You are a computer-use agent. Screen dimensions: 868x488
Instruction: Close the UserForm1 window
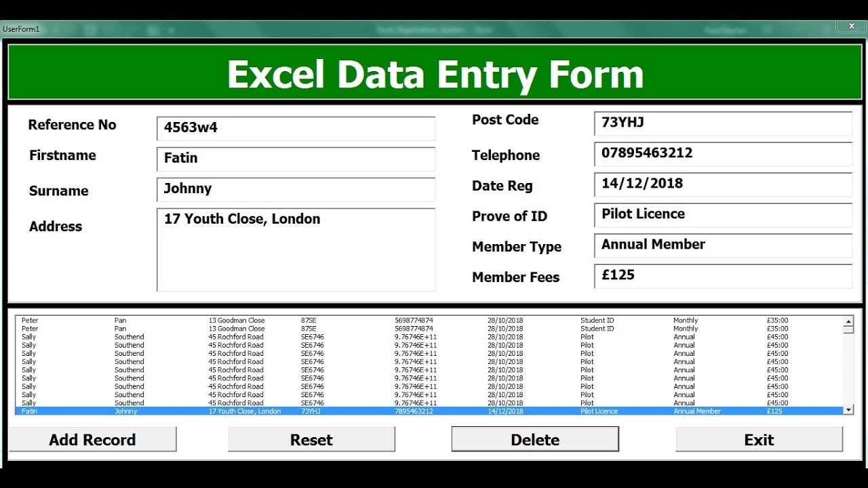[850, 26]
